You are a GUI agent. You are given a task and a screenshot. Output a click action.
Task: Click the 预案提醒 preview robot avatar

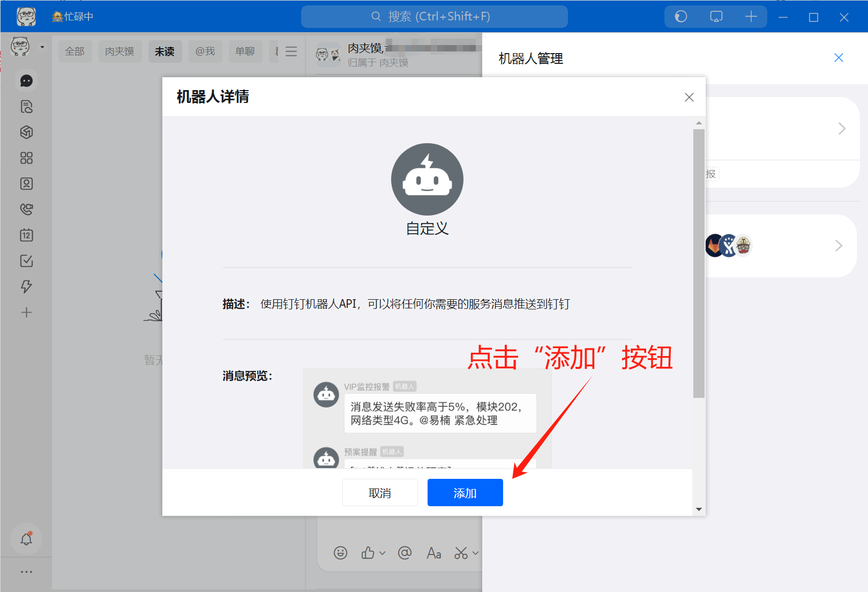point(326,458)
